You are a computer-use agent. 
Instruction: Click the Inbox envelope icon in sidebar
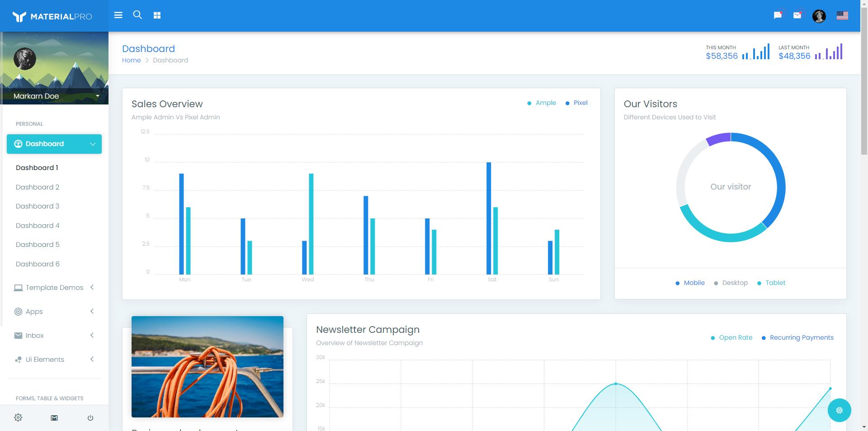[x=18, y=336]
